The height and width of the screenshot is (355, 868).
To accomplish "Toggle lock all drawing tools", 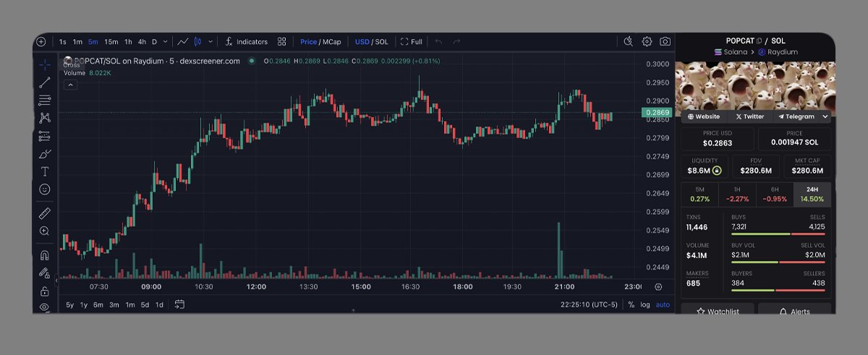I will [x=45, y=291].
